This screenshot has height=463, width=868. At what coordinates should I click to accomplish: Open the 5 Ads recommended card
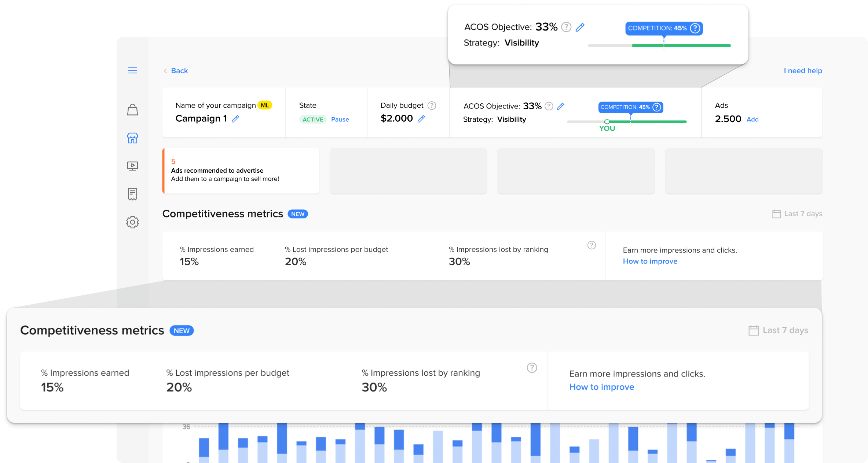[x=241, y=171]
